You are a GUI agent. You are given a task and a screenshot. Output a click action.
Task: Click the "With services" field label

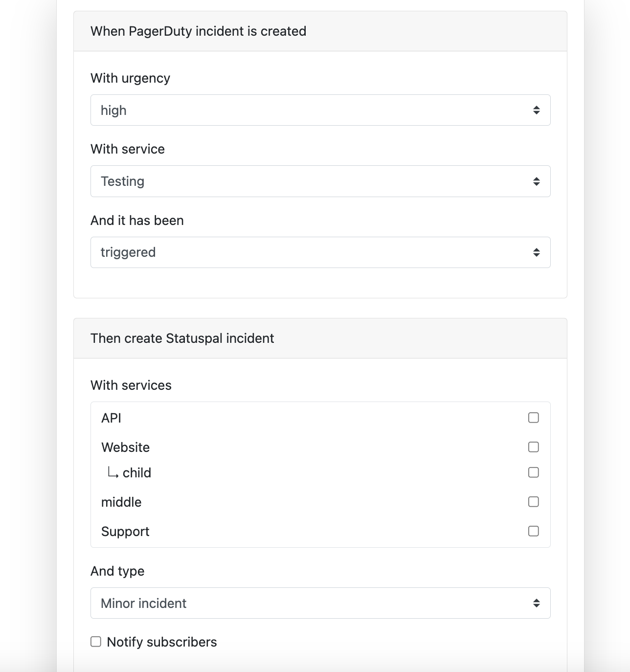(131, 385)
